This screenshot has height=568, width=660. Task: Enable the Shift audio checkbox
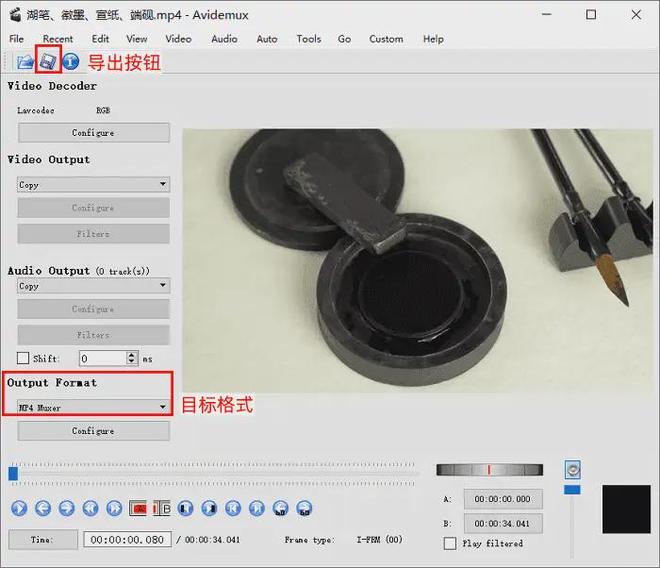pyautogui.click(x=24, y=358)
